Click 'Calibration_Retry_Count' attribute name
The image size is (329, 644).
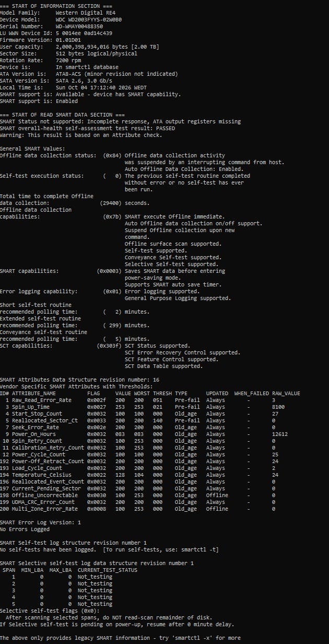coord(48,447)
